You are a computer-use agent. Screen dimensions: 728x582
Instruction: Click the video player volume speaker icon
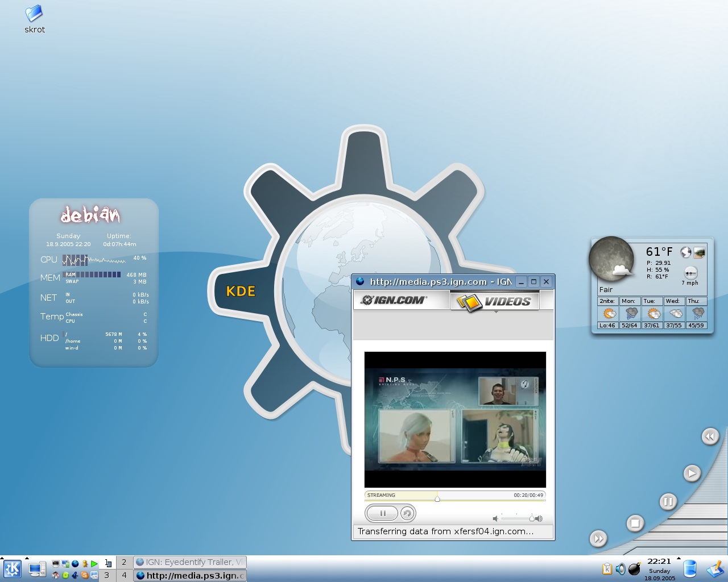click(495, 518)
